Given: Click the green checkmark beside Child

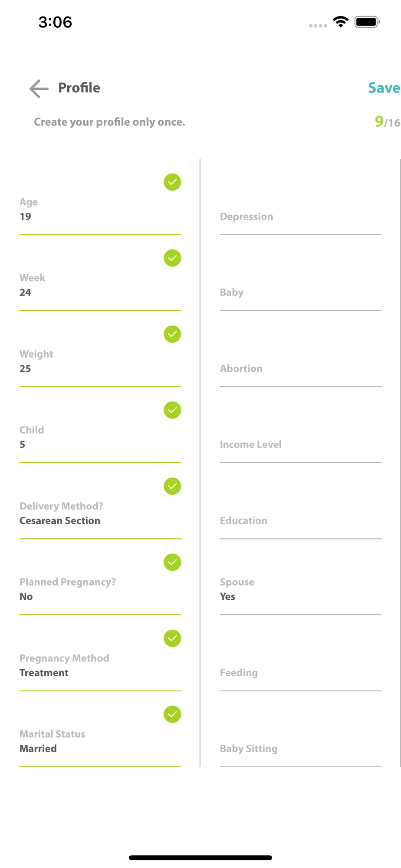Looking at the screenshot, I should (x=172, y=410).
